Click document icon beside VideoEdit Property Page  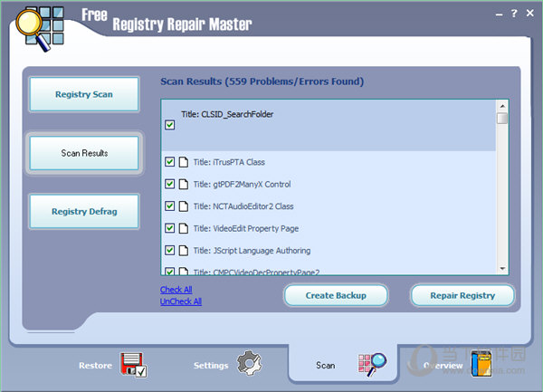click(184, 228)
